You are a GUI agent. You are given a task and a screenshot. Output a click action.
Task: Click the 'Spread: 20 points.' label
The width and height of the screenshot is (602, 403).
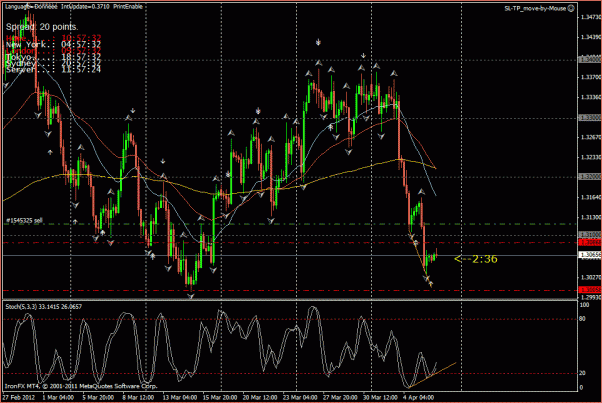(x=42, y=27)
